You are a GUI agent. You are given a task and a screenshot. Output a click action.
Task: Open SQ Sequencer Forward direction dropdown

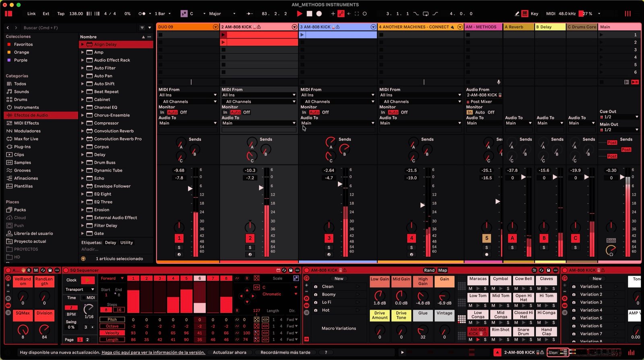point(112,278)
